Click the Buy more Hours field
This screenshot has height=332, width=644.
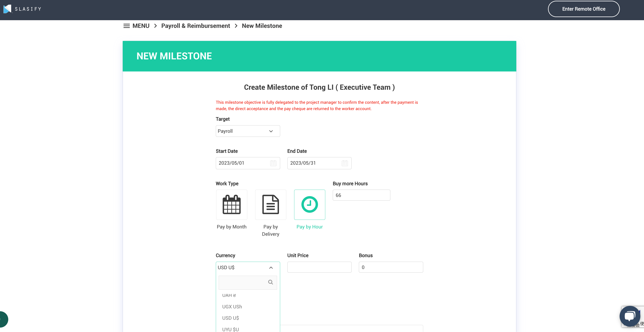point(361,195)
